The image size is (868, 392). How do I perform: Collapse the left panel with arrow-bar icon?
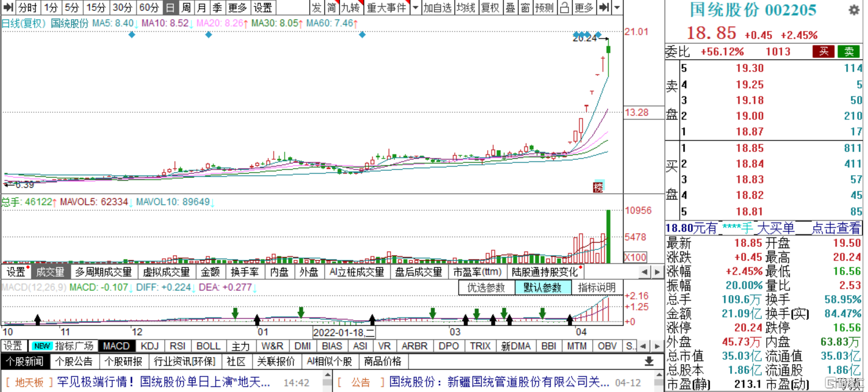[8, 8]
